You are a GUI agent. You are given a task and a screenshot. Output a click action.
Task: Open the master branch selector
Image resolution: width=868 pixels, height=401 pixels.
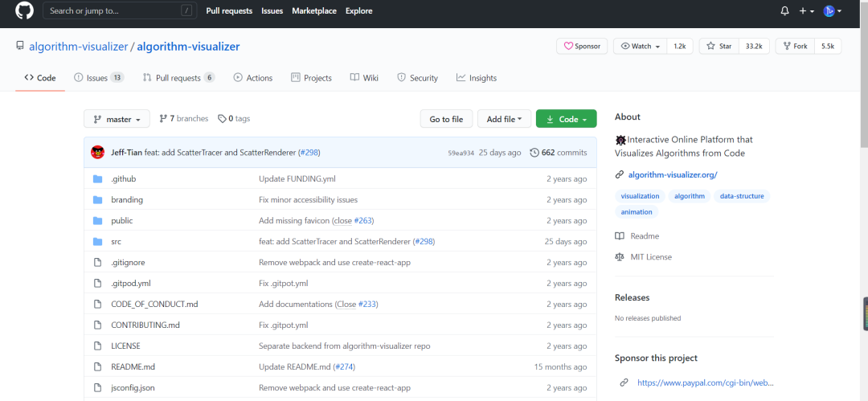pos(117,119)
